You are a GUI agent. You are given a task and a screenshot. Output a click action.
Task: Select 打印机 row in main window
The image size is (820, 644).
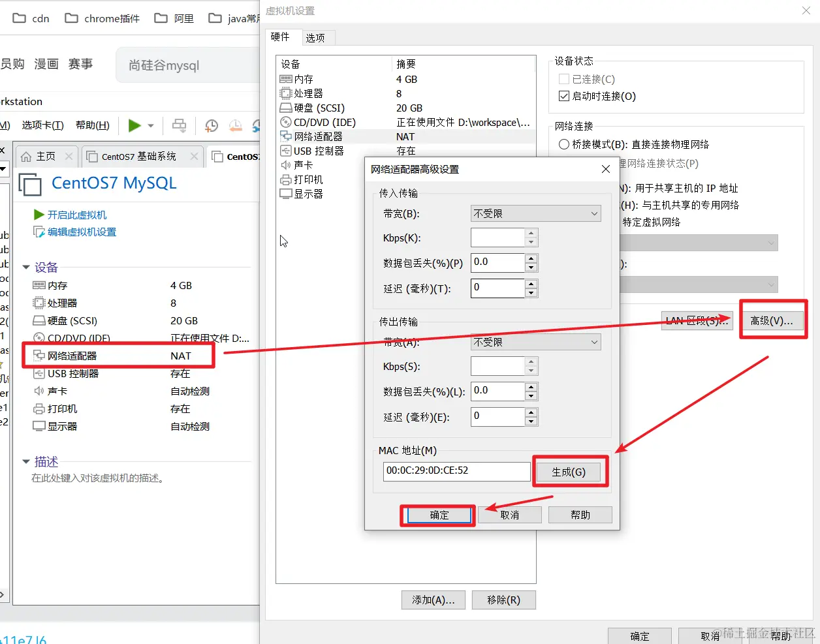click(x=140, y=409)
